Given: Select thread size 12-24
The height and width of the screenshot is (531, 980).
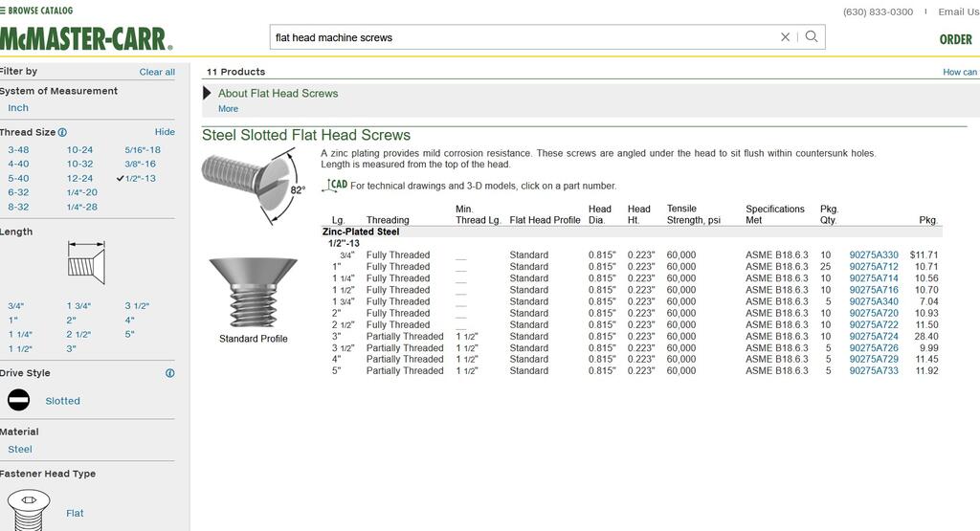Looking at the screenshot, I should 79,178.
